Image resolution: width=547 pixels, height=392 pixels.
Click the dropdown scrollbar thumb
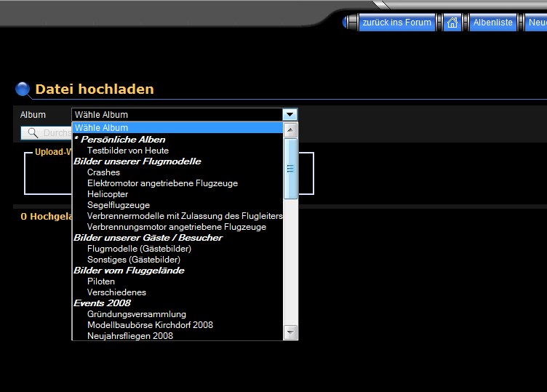click(x=290, y=169)
